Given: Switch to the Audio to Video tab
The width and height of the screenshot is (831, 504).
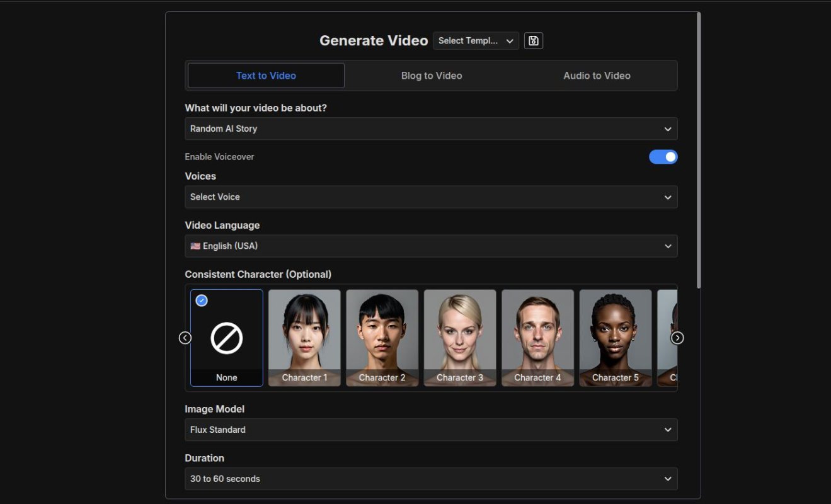Looking at the screenshot, I should point(597,75).
